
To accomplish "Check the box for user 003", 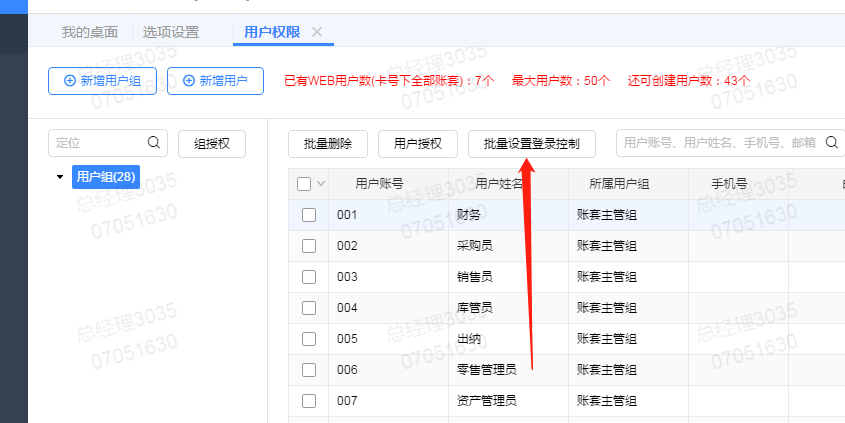I will (309, 277).
